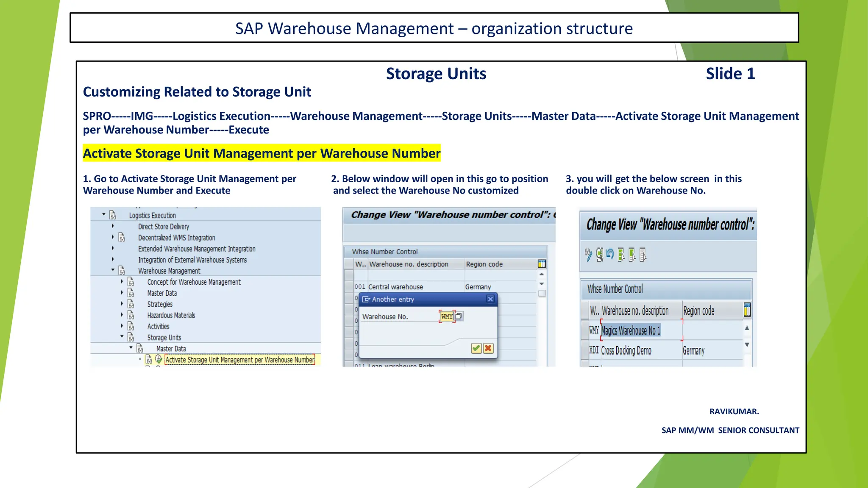Open documentation icon beside Concept for Warehouse Management
Viewport: 868px width, 488px height.
click(x=131, y=282)
